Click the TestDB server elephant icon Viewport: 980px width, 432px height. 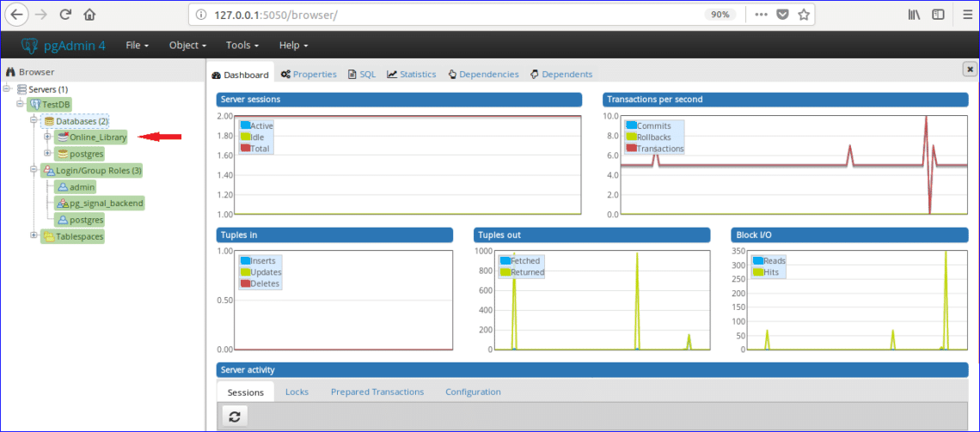click(x=35, y=105)
